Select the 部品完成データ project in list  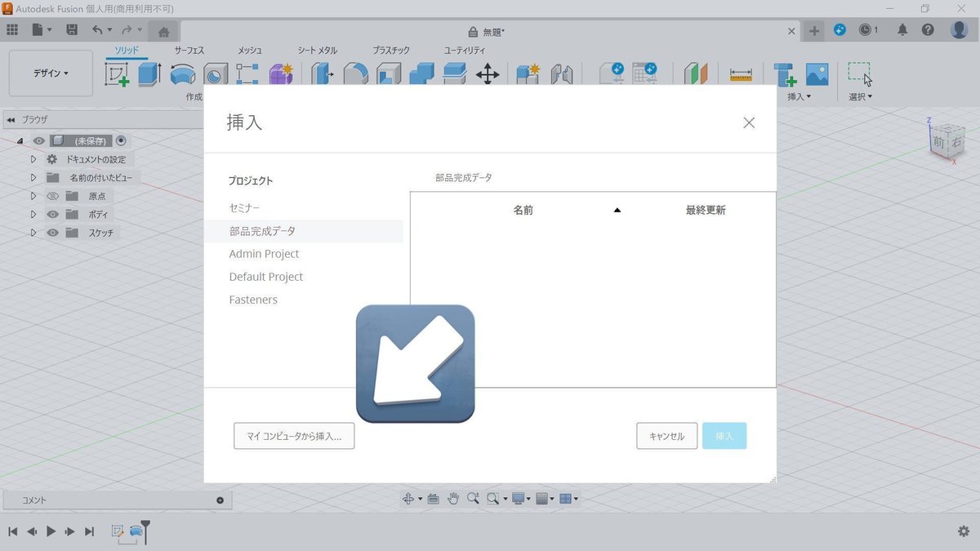[x=303, y=231]
